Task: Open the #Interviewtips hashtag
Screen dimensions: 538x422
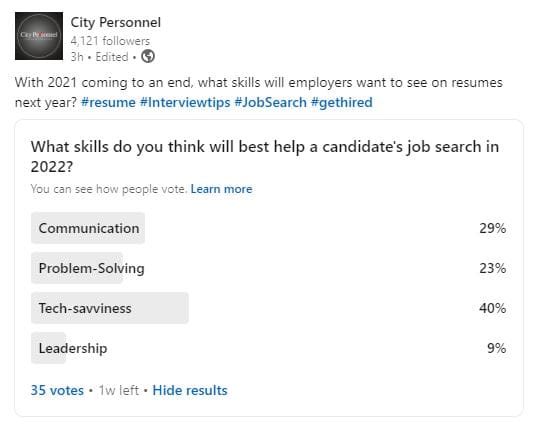Action: pyautogui.click(x=185, y=102)
